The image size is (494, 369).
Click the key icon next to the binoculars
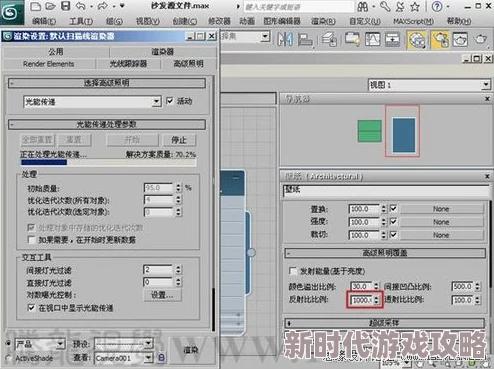pos(385,6)
